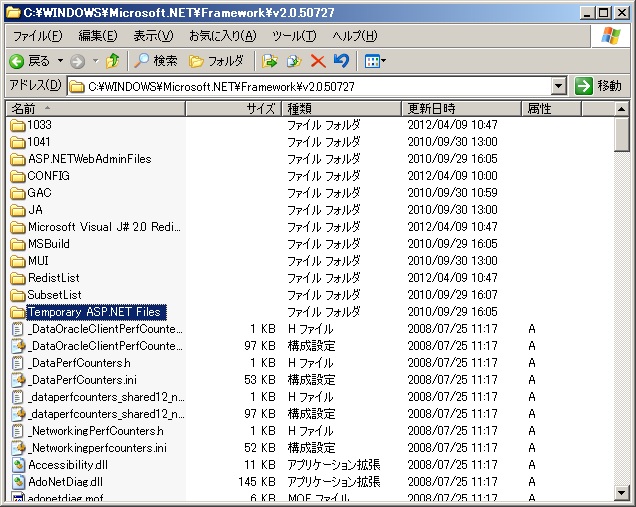Viewport: 636px width, 507px height.
Task: Select the Temporary ASP.NET Files folder
Action: (94, 312)
